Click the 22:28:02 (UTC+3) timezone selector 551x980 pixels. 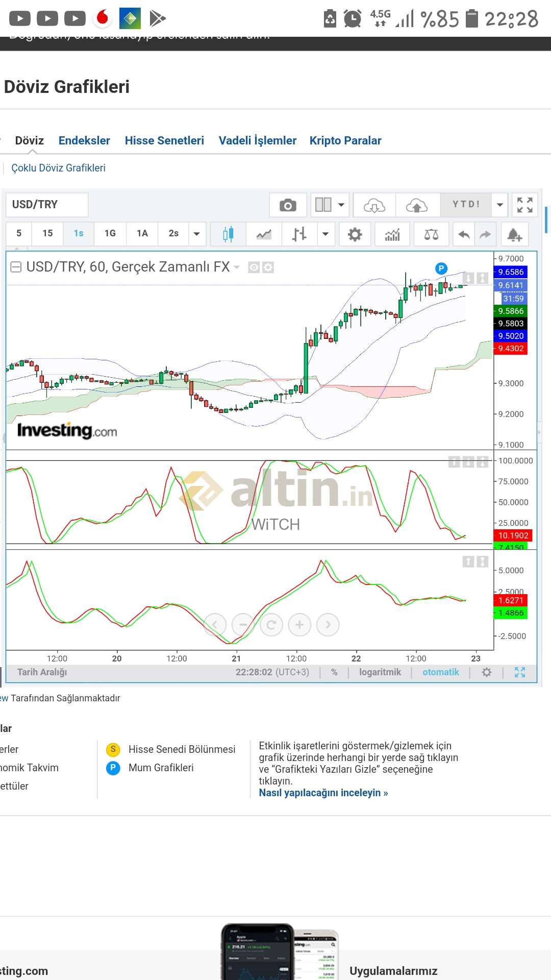tap(272, 672)
